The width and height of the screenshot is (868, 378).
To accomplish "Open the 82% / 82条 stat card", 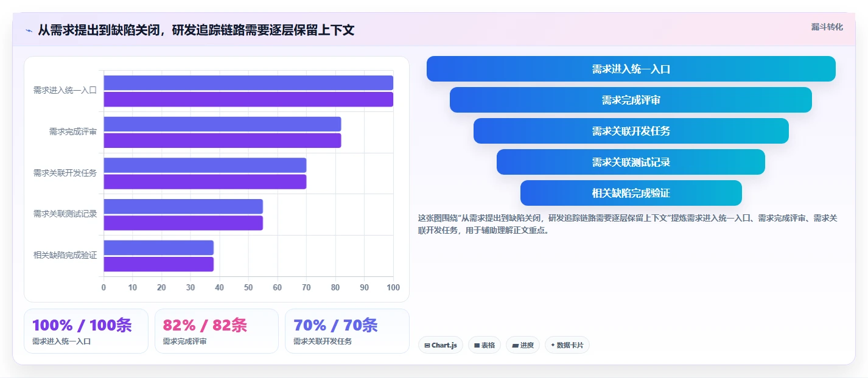I will point(217,331).
